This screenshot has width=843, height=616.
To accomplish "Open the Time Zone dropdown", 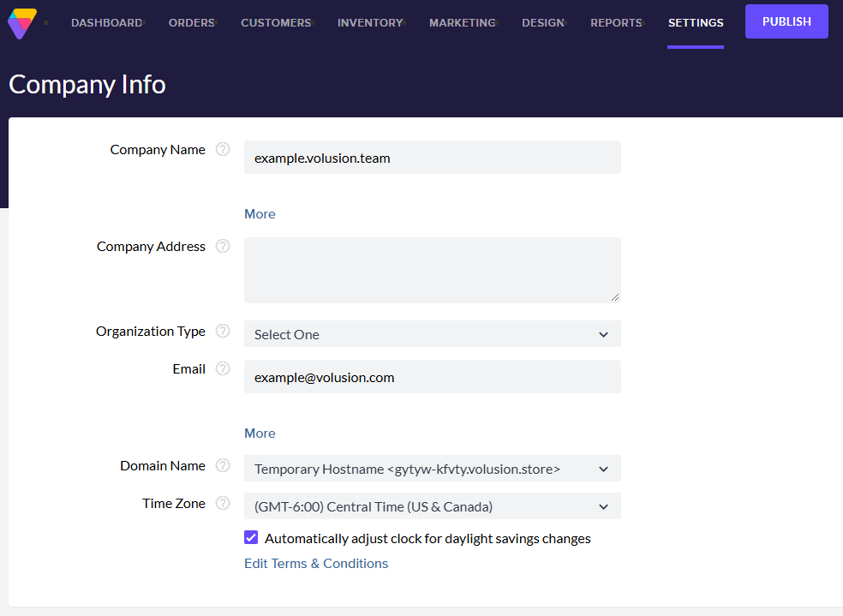I will click(x=432, y=506).
